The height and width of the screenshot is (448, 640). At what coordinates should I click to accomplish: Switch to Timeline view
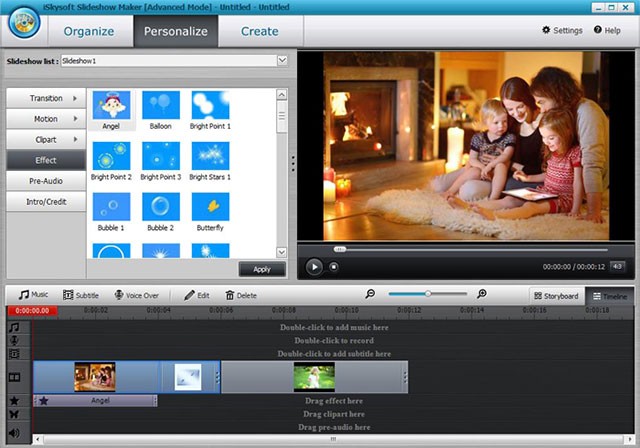pyautogui.click(x=610, y=296)
